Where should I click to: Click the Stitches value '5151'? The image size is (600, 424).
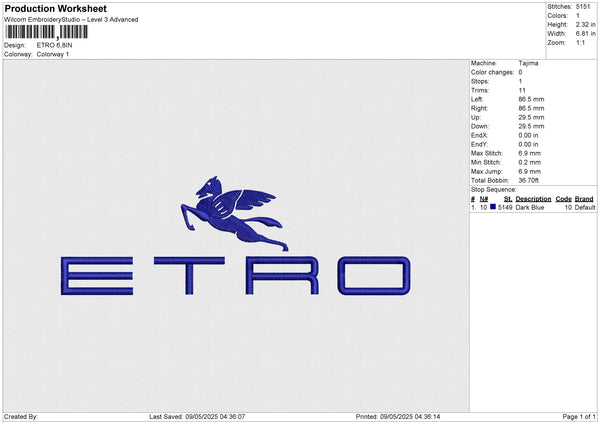583,7
